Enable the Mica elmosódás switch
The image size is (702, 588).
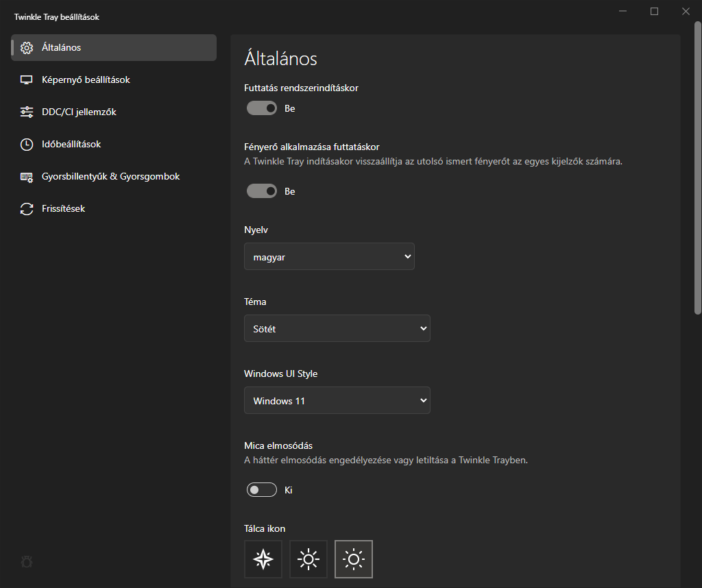[x=262, y=490]
